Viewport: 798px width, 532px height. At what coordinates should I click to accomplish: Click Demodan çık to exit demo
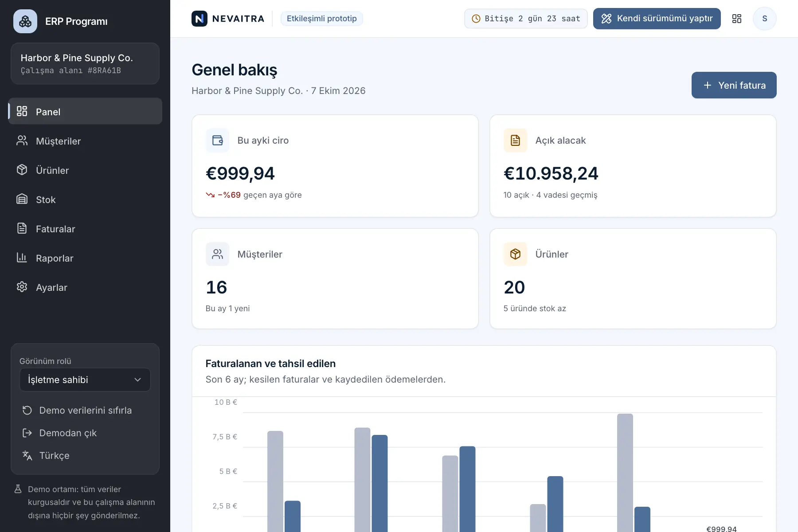tap(85, 433)
